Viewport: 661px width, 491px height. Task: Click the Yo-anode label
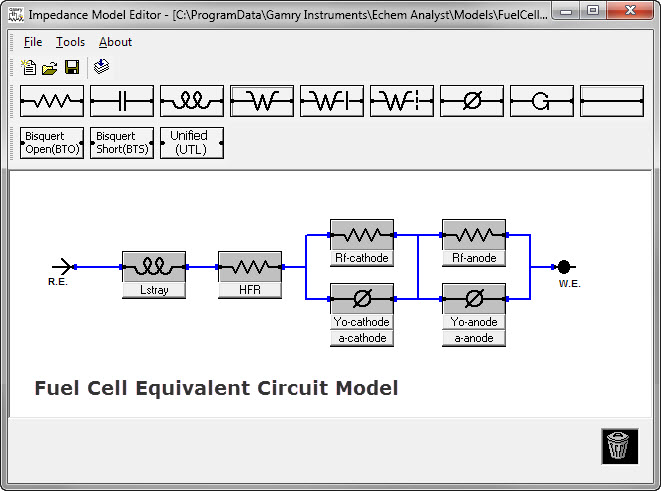coord(474,322)
